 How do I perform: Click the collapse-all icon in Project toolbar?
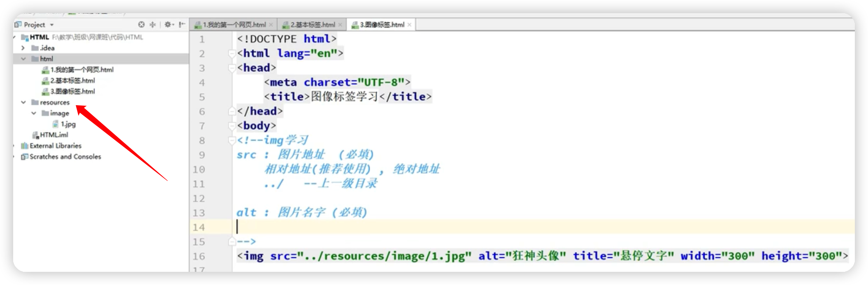(x=153, y=24)
